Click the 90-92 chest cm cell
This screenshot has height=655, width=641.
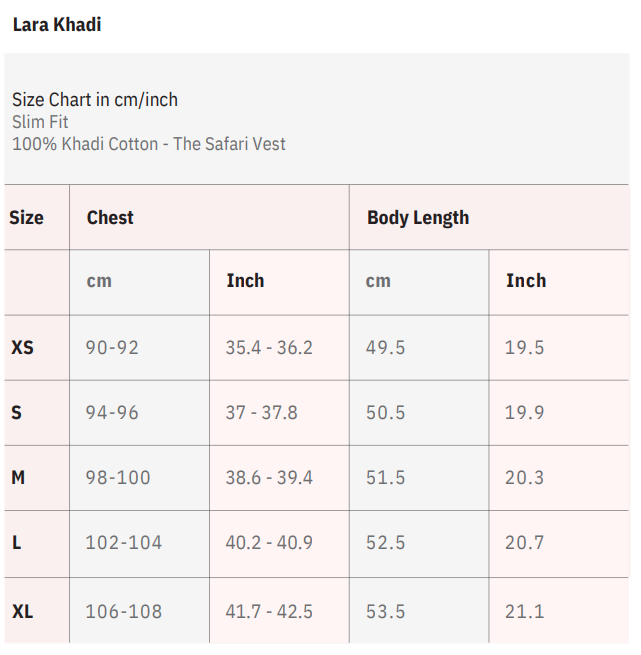tap(112, 348)
